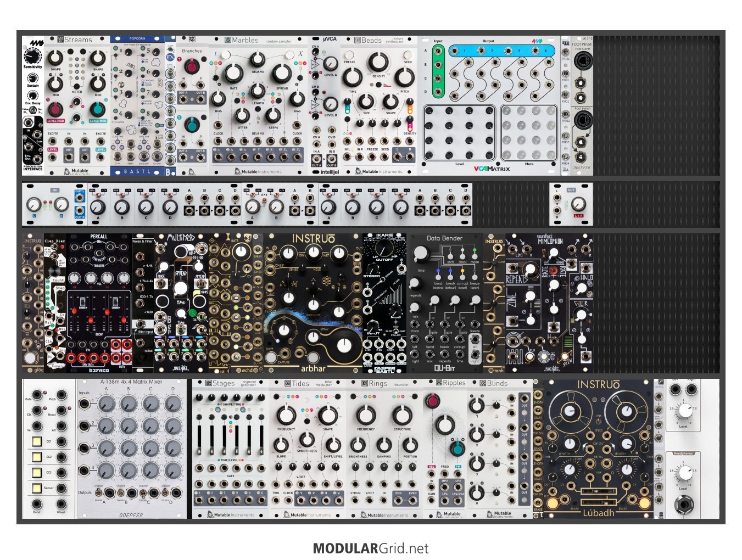This screenshot has height=560, width=742.
Task: Toggle the arbhar CAPTURE button
Action: click(271, 357)
